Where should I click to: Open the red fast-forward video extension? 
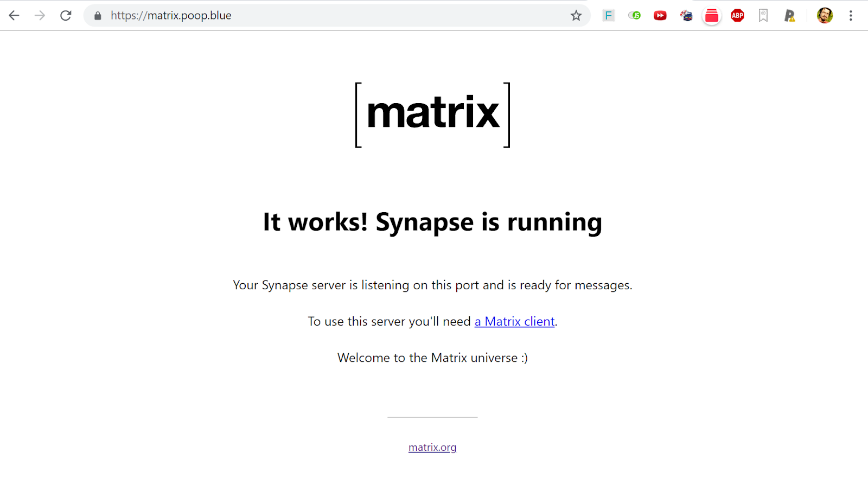[660, 16]
